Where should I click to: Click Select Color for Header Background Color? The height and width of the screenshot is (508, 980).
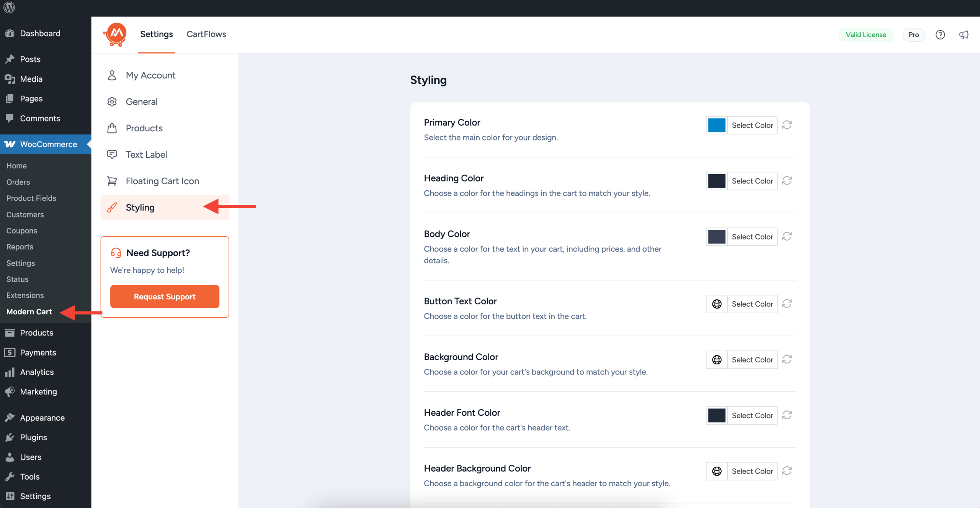(x=752, y=471)
